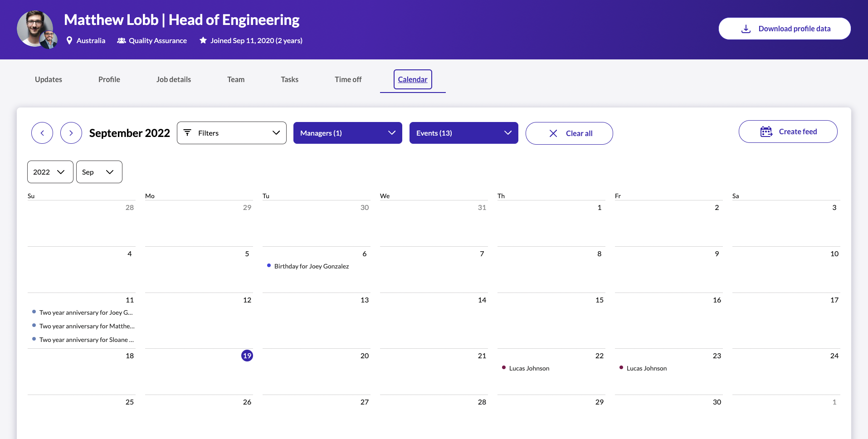Click the Australia location pin icon

(x=69, y=40)
